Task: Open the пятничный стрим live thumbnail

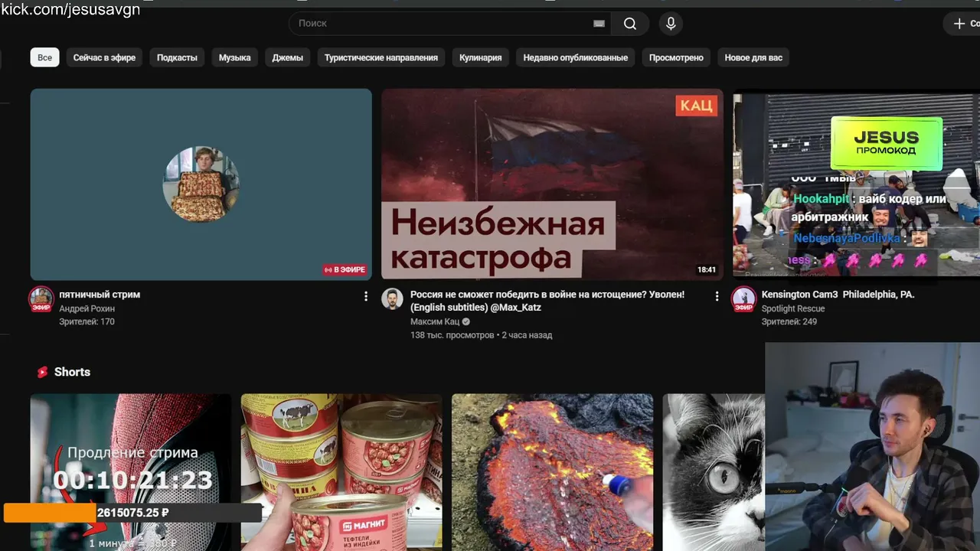Action: pyautogui.click(x=201, y=184)
